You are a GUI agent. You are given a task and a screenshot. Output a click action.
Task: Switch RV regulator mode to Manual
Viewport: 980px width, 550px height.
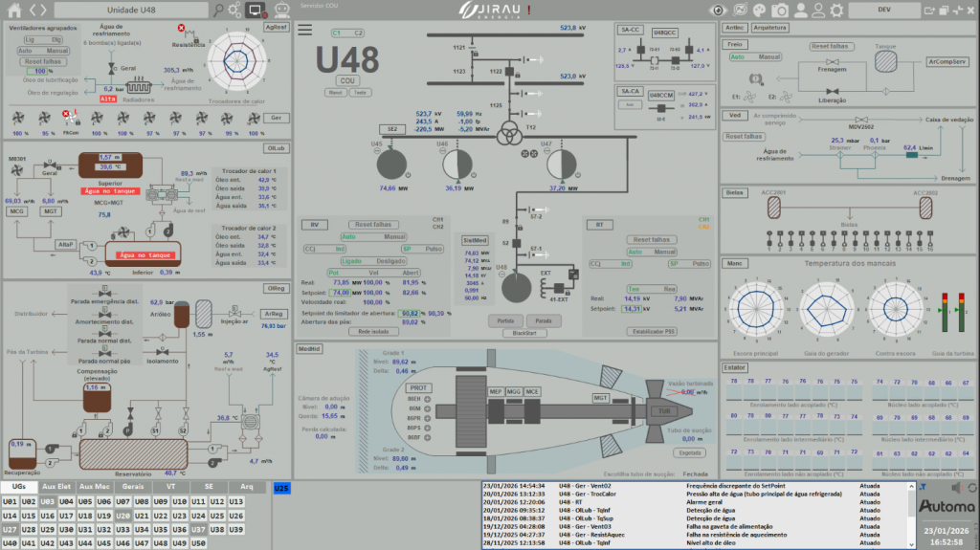[395, 237]
